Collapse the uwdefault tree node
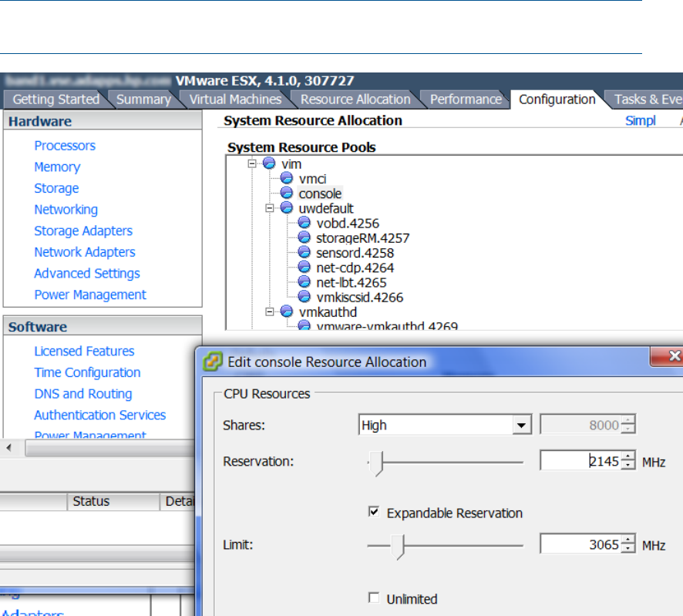 point(269,209)
